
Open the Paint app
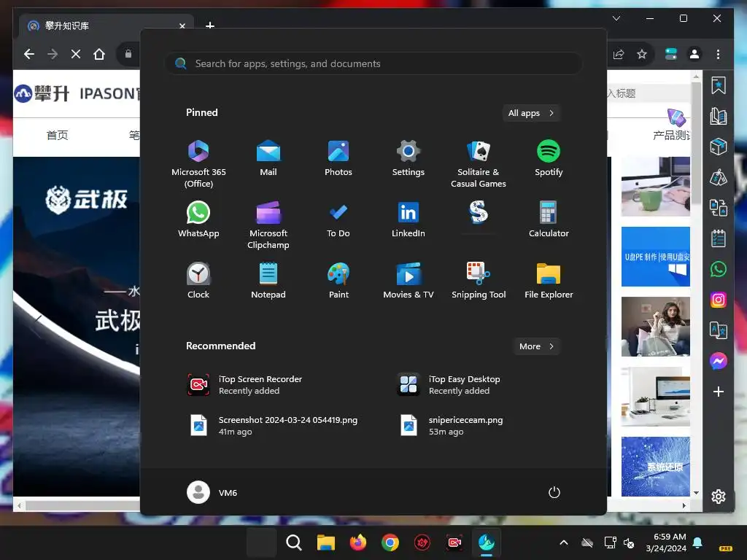click(338, 281)
